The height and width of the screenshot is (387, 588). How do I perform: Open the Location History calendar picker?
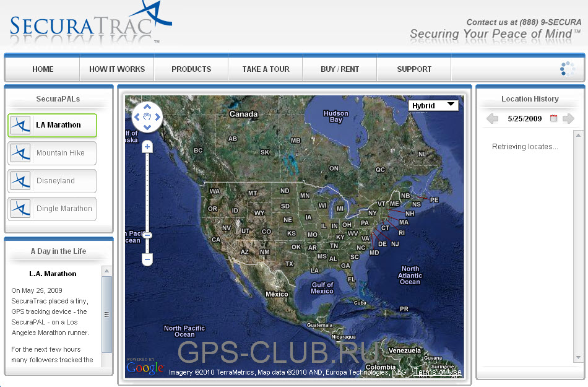(553, 118)
